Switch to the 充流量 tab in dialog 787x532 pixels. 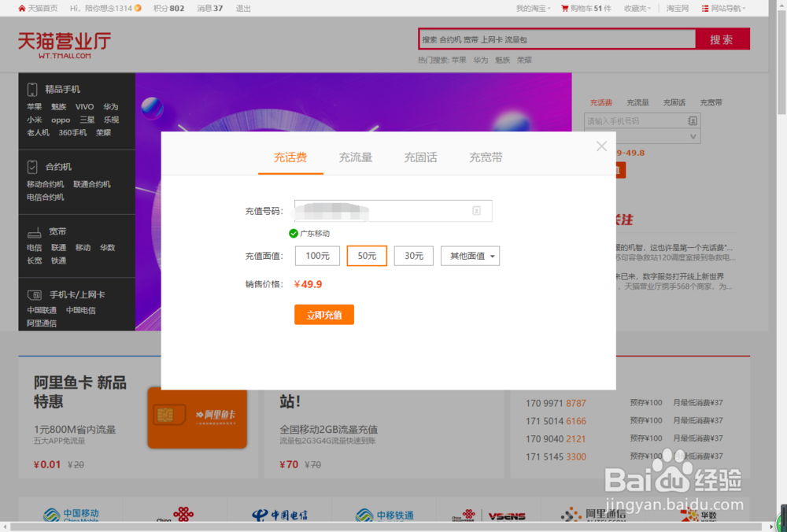tap(356, 157)
